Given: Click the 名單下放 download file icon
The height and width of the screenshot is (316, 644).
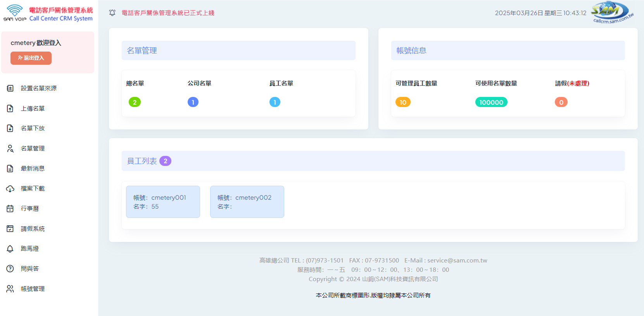Looking at the screenshot, I should [x=10, y=128].
